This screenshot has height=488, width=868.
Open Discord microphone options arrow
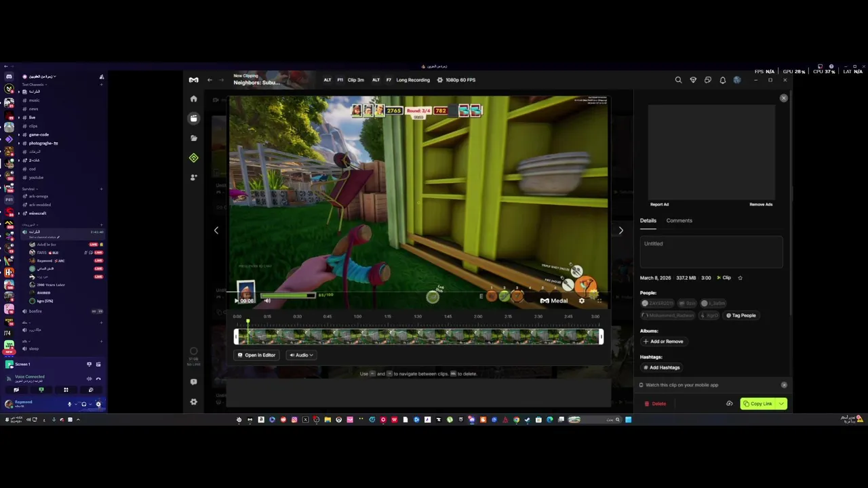(76, 404)
